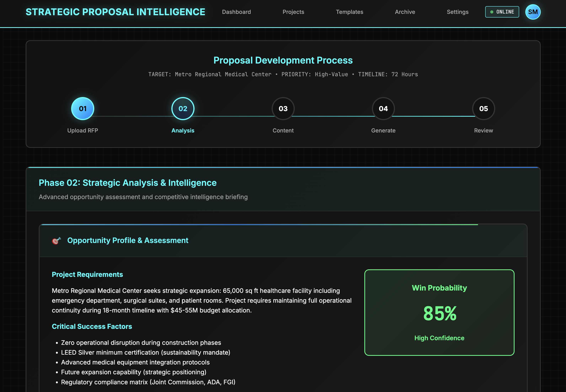Open the Projects page
Viewport: 566px width, 392px height.
tap(293, 12)
